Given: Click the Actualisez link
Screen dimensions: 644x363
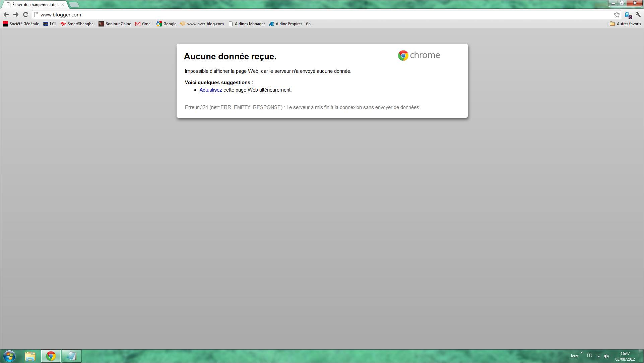Looking at the screenshot, I should click(211, 90).
